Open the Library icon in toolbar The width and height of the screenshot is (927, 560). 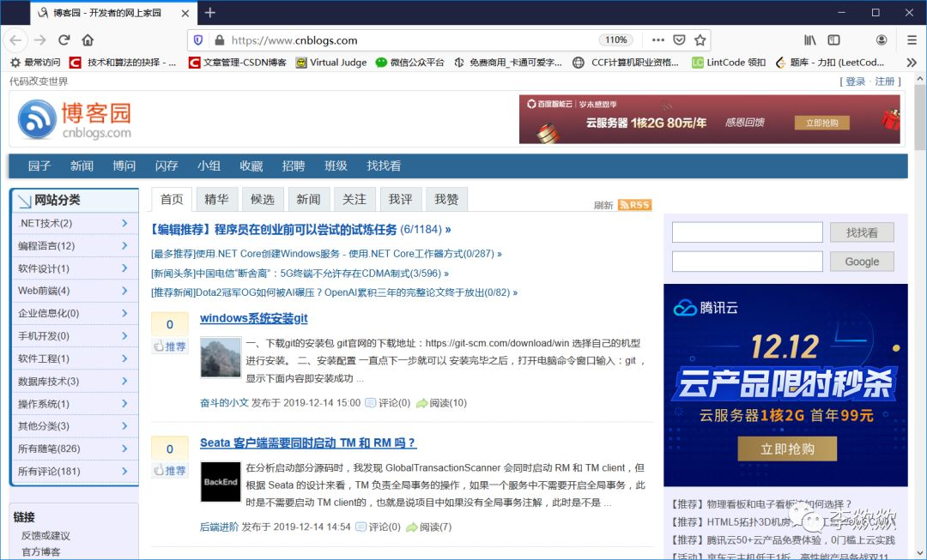(x=810, y=40)
